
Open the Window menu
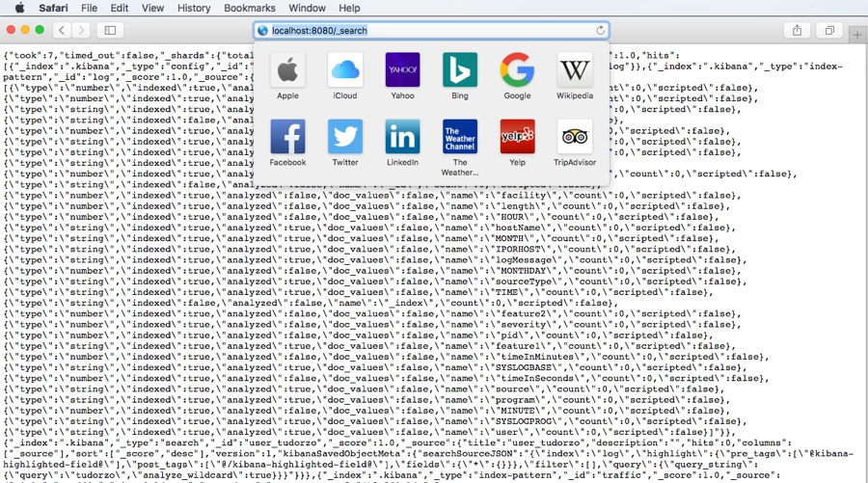(x=307, y=8)
